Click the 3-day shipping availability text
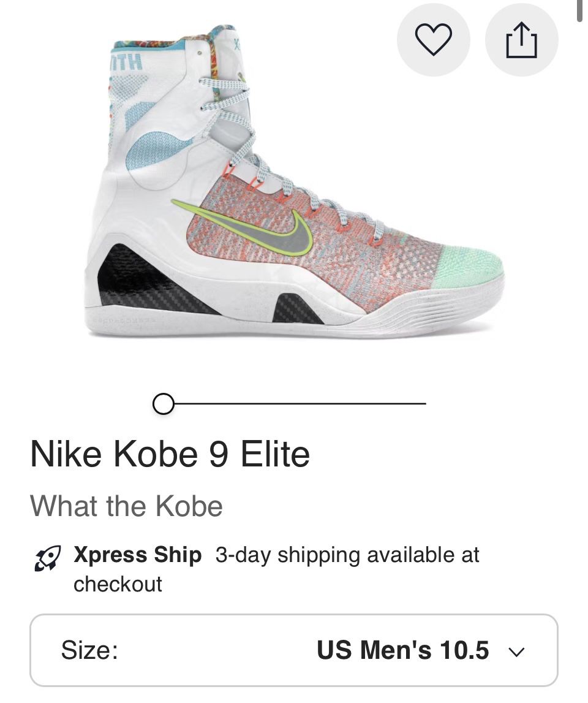The height and width of the screenshot is (703, 588). (346, 555)
